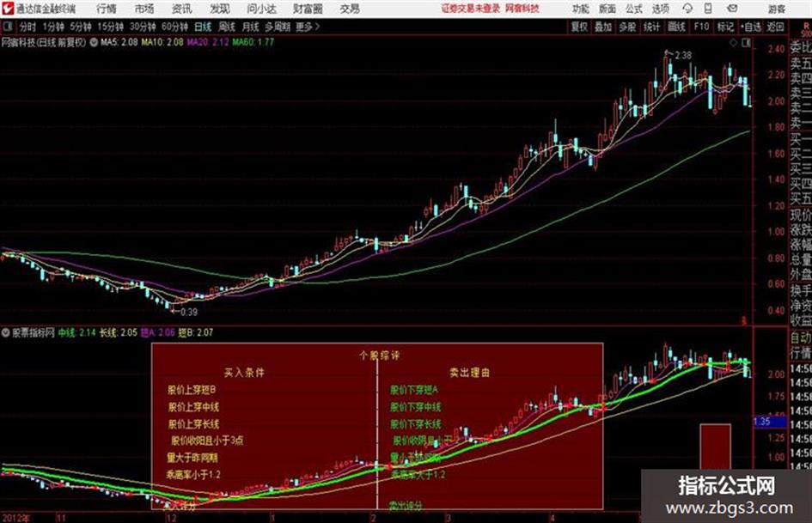
Task: Click the 2012年 date axis label
Action: [x=15, y=518]
